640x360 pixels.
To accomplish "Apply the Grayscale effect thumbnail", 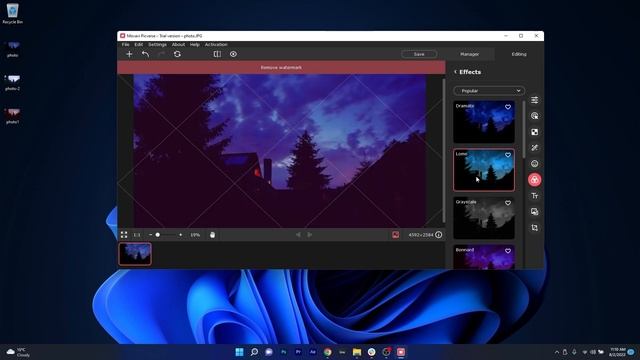I will point(484,218).
